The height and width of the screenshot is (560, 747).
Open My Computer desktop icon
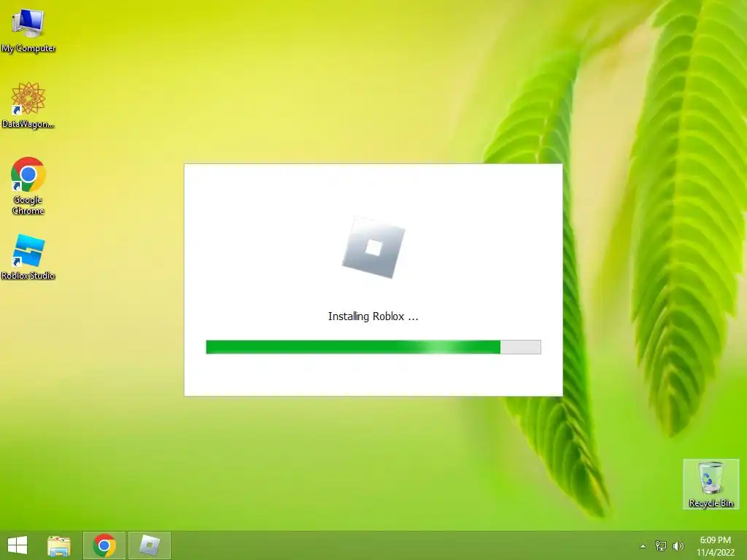coord(28,30)
